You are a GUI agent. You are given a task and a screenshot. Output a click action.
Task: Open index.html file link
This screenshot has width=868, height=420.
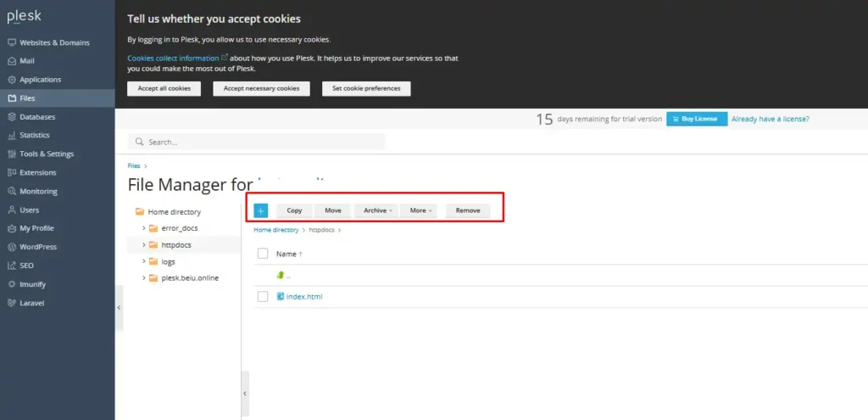point(304,296)
